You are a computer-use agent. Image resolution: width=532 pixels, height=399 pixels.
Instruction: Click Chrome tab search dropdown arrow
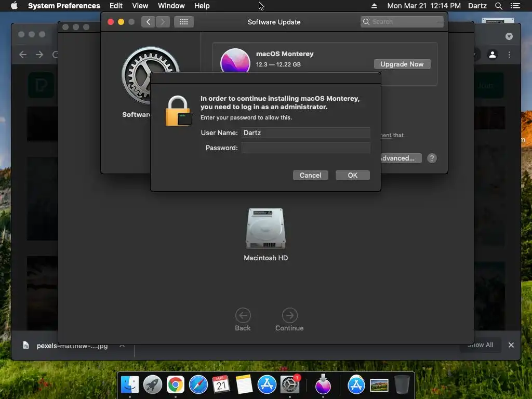coord(509,36)
